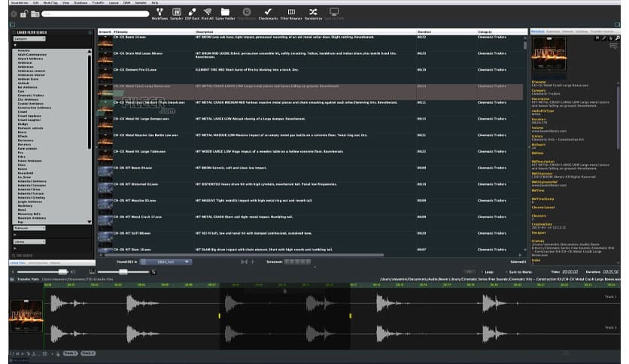Click the Artwork column header
Screen dimensions: 629x364
click(105, 32)
